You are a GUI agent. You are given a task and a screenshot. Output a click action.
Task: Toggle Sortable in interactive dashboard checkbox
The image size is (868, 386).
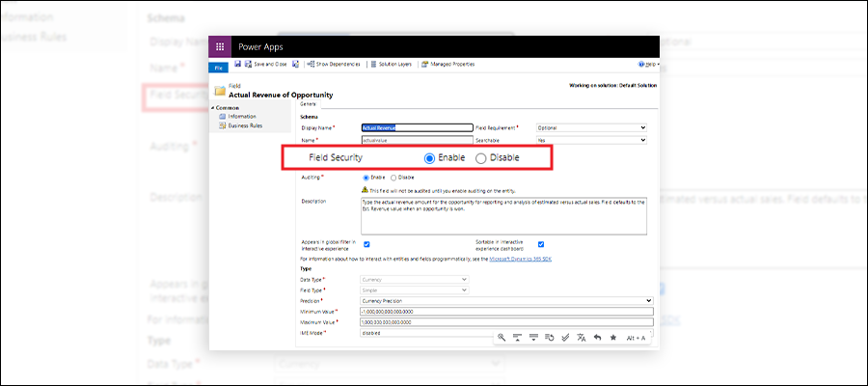coord(541,244)
